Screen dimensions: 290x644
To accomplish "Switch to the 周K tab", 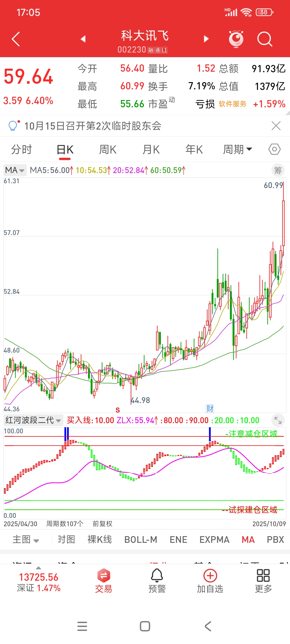I will pyautogui.click(x=108, y=149).
